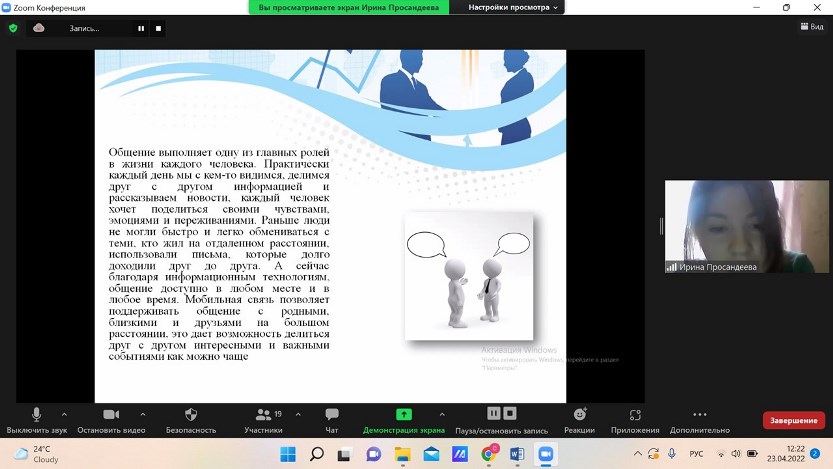Select Ирина Просандеева video thumbnail
The image size is (833, 469).
point(740,226)
